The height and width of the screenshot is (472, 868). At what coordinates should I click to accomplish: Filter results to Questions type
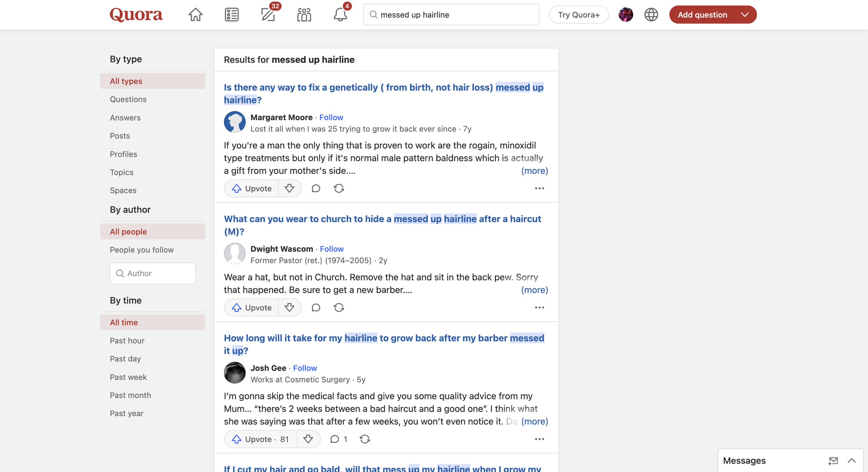128,99
